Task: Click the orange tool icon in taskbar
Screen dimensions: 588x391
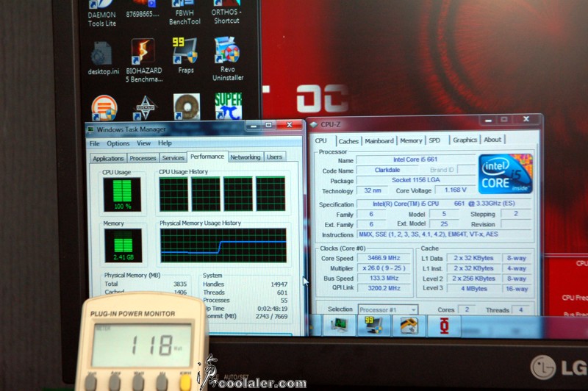Action: (409, 326)
